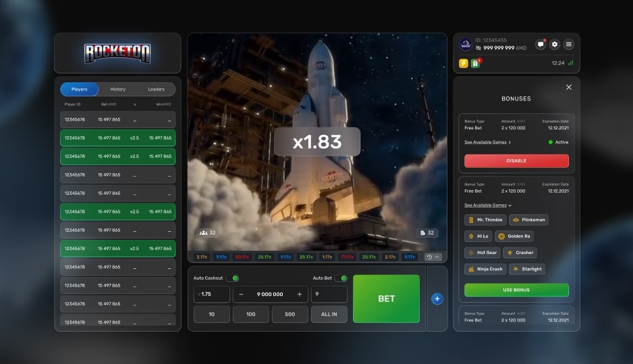
Task: Close the Bonuses panel
Action: [568, 87]
